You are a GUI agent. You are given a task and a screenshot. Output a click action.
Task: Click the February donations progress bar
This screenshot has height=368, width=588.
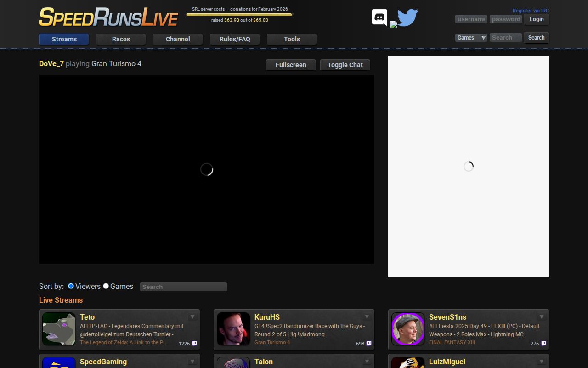(239, 14)
